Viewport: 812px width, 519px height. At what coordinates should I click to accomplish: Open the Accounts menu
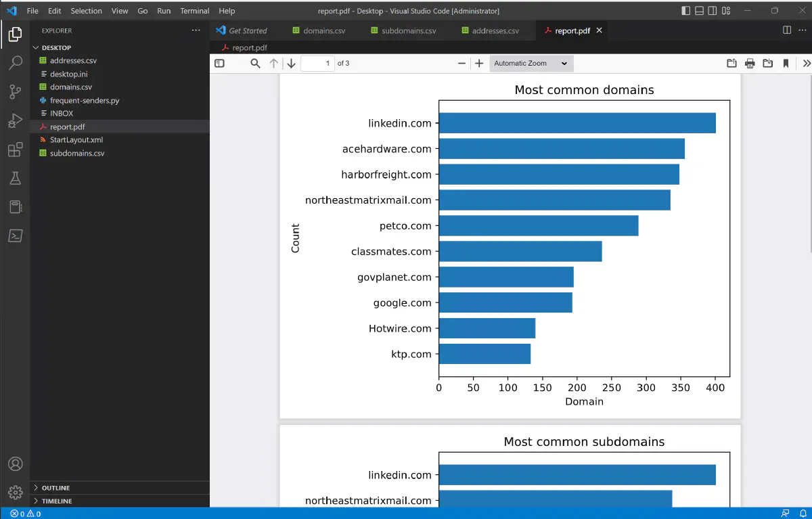(x=15, y=464)
